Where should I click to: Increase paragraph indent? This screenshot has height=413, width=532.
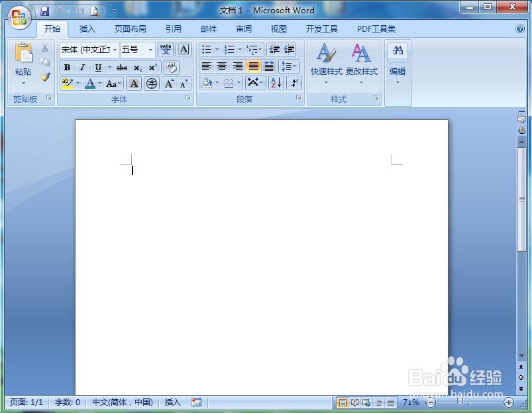(x=289, y=50)
